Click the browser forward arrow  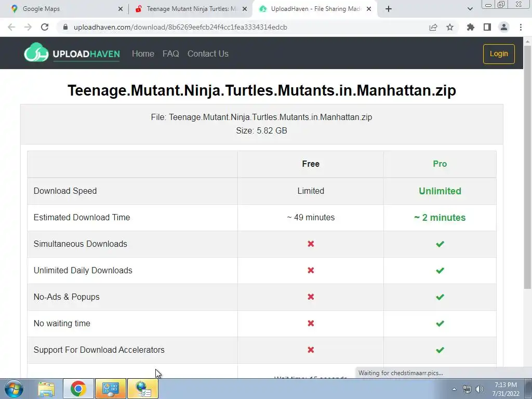28,27
